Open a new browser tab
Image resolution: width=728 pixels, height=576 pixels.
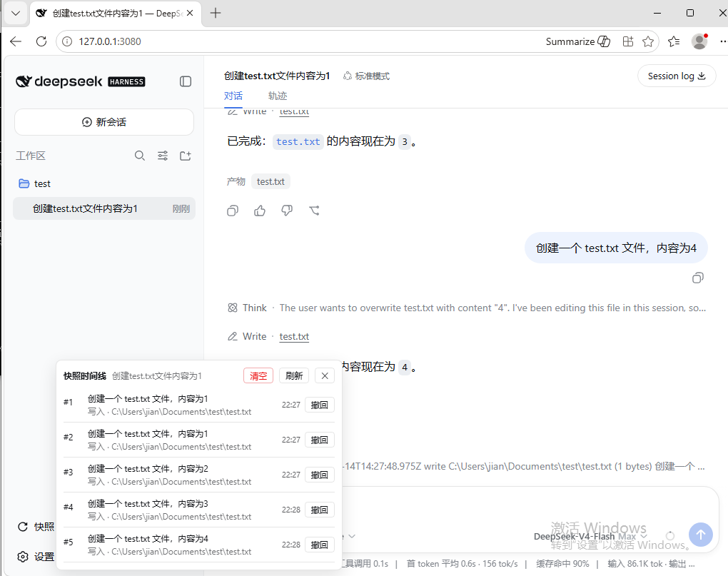[216, 13]
